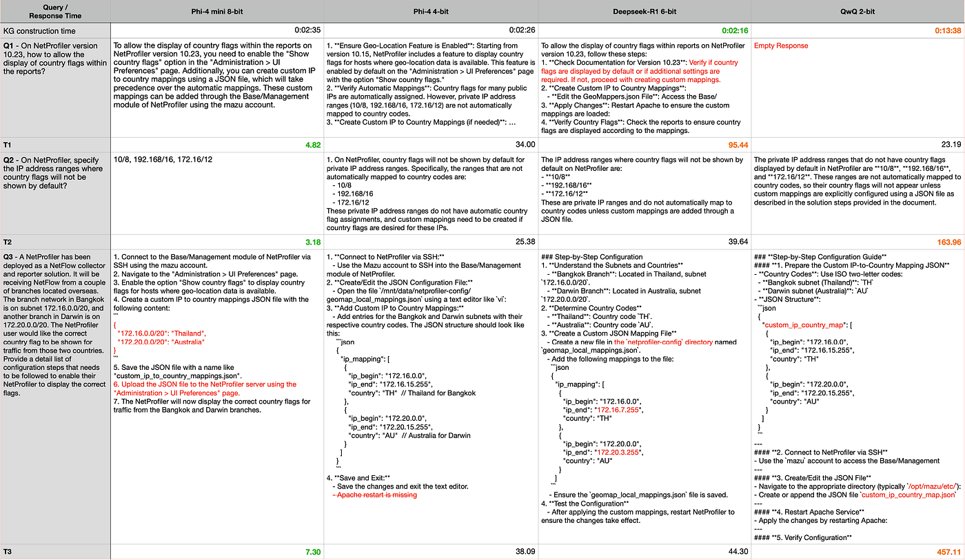
Task: Click the 'Deepseek-R1 6-bit' column header
Action: coord(644,12)
